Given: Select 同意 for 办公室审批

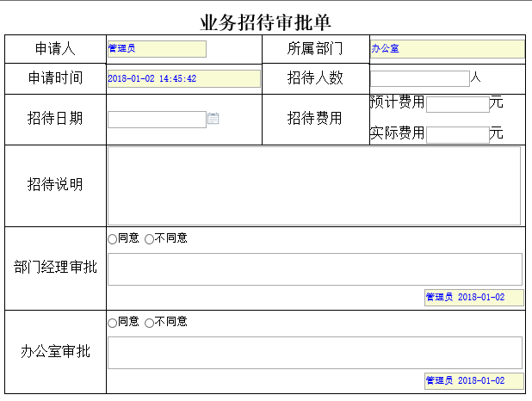Looking at the screenshot, I should pos(112,322).
